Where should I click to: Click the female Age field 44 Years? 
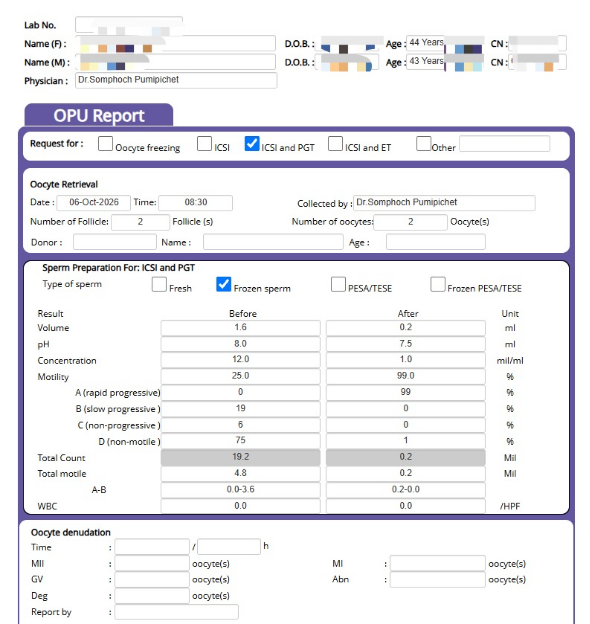pos(425,43)
